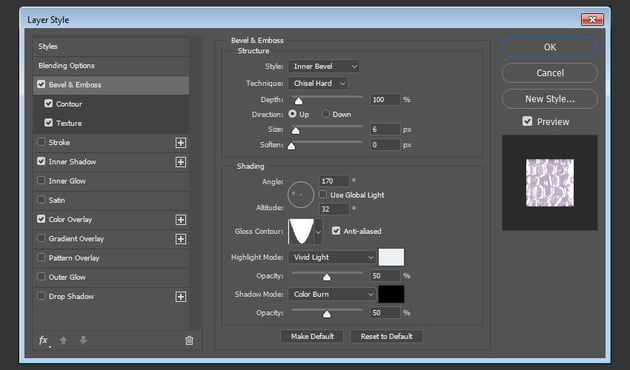Add another Drop Shadow with plus icon
This screenshot has height=370, width=630.
point(181,297)
